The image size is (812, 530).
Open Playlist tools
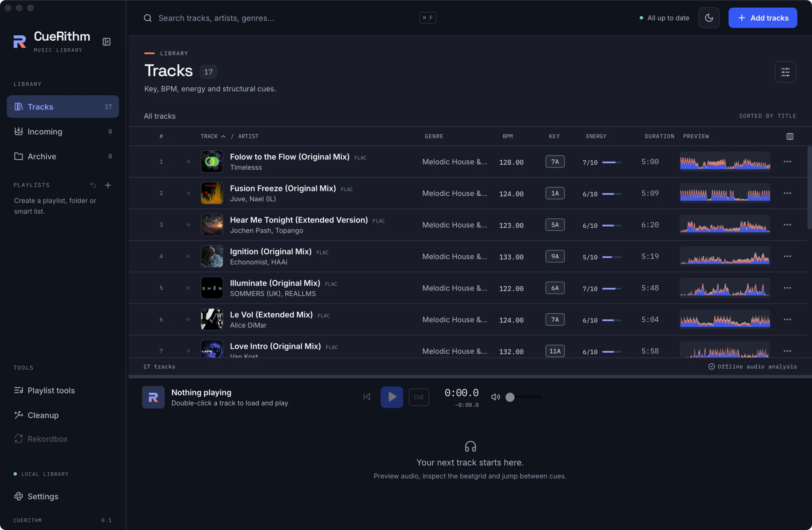coord(63,390)
